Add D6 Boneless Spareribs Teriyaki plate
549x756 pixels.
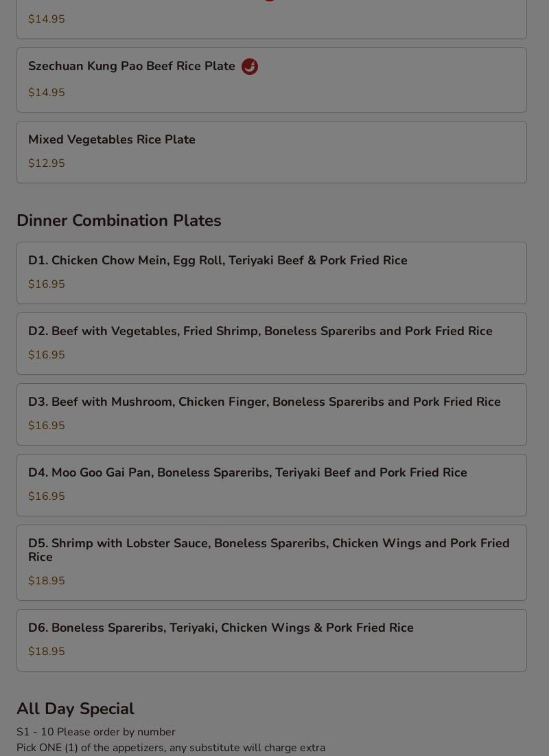tap(271, 640)
